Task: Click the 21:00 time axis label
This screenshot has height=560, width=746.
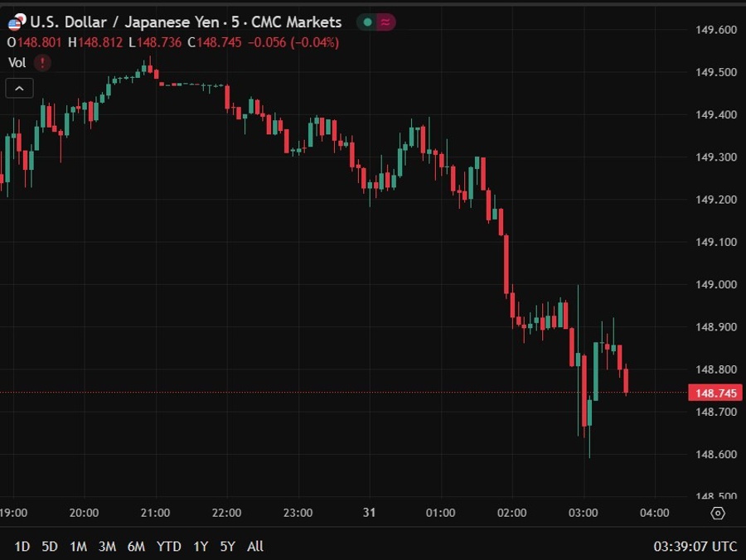Action: click(156, 513)
